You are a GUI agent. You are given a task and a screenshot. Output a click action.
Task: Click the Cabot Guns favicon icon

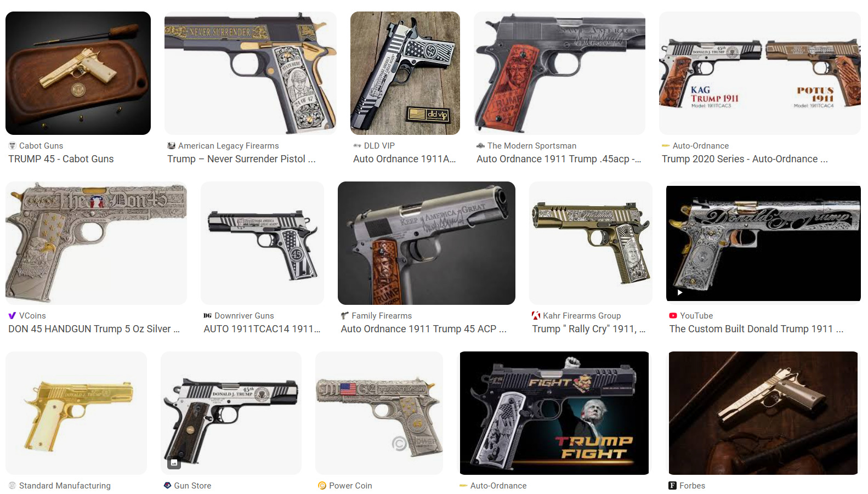click(x=12, y=146)
